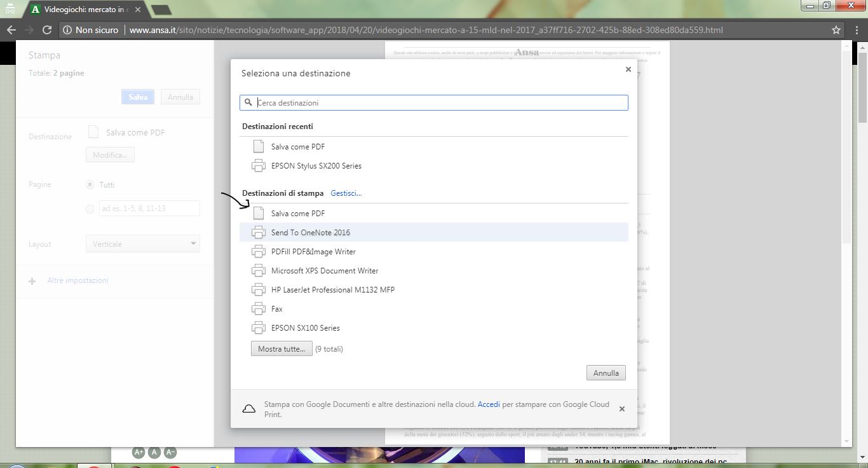
Task: Click the A- text size icon on the page
Action: tap(170, 452)
